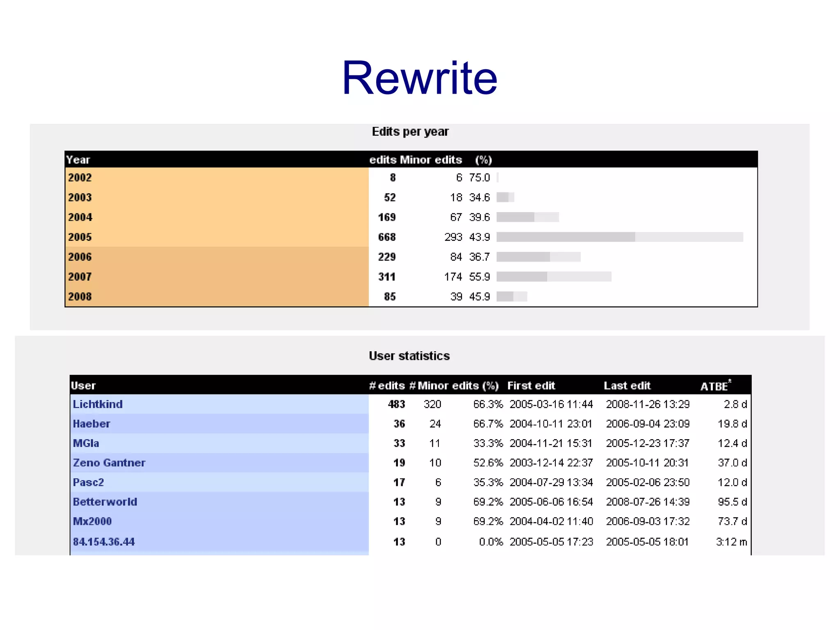Click the '# edits' column header

pyautogui.click(x=387, y=386)
